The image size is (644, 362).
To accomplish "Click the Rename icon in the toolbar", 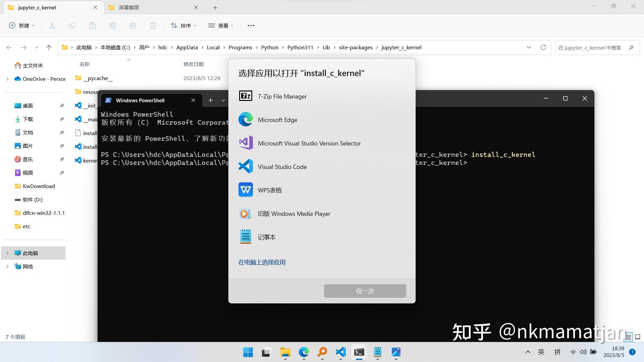I will (113, 25).
